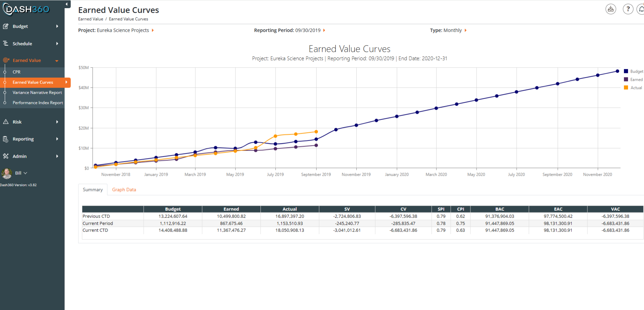The image size is (644, 310).
Task: Click the Earned Value Curves breadcrumb
Action: tap(128, 19)
